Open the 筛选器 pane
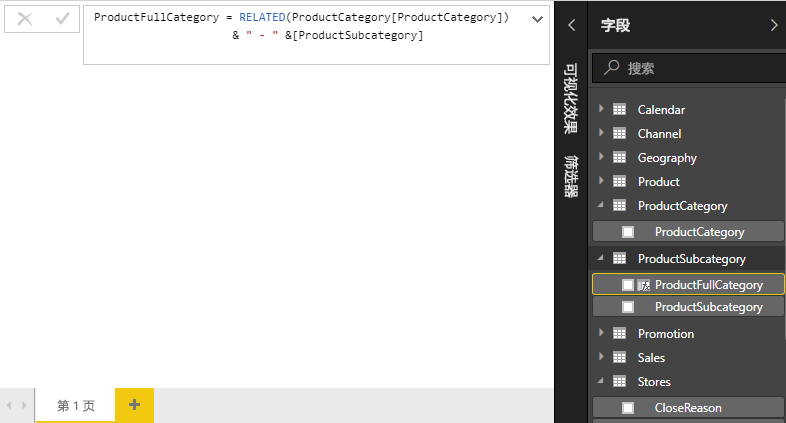 571,175
